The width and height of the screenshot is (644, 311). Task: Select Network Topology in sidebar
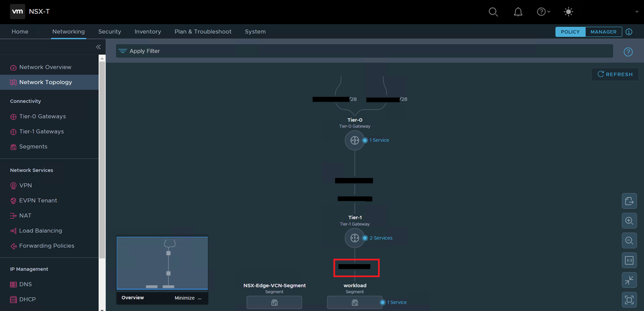[x=49, y=82]
